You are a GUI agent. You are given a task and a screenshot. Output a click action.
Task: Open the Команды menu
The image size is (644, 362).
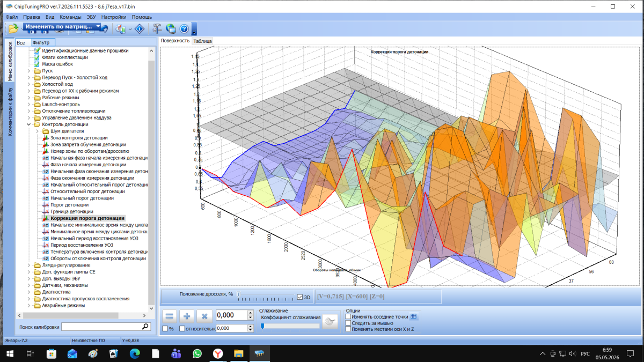point(70,17)
